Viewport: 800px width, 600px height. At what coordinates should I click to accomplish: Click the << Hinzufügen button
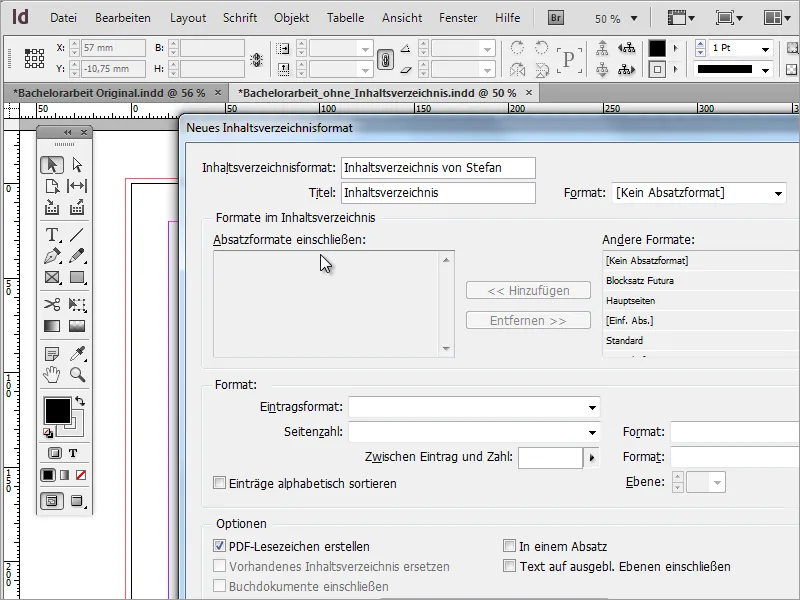[528, 291]
